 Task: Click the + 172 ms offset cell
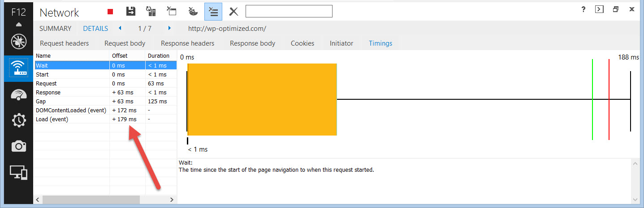click(128, 110)
